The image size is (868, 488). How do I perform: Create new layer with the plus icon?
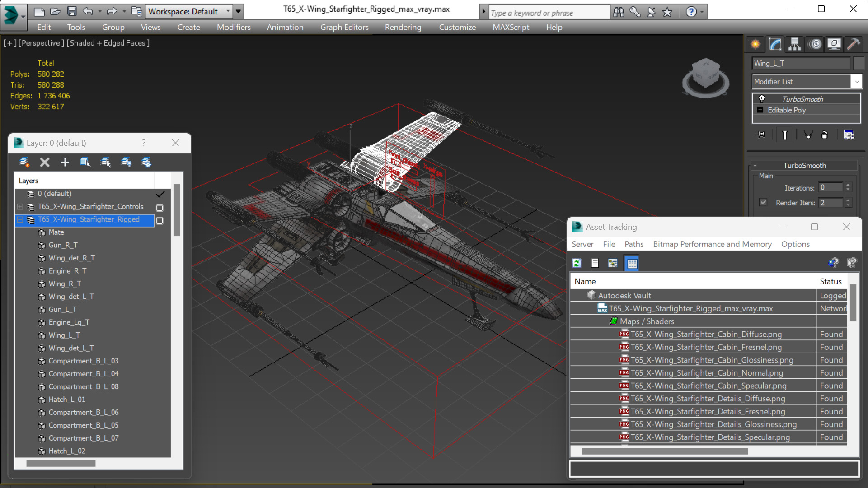tap(65, 162)
